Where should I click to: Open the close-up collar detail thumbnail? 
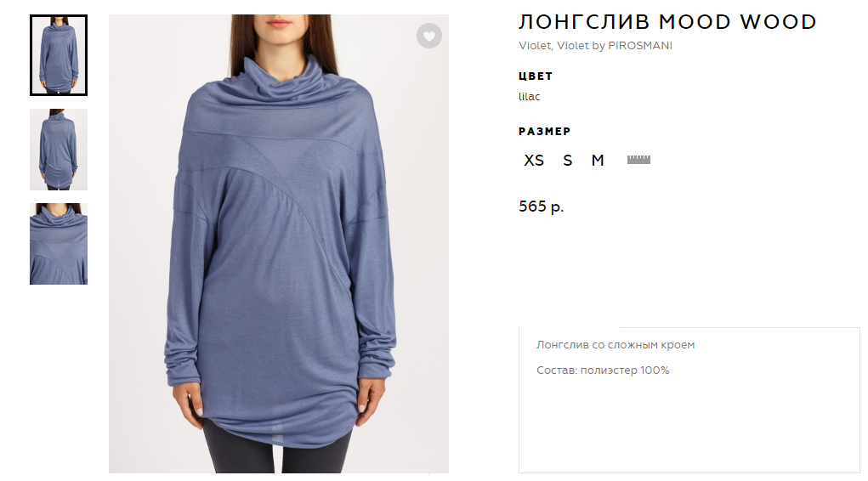point(59,244)
